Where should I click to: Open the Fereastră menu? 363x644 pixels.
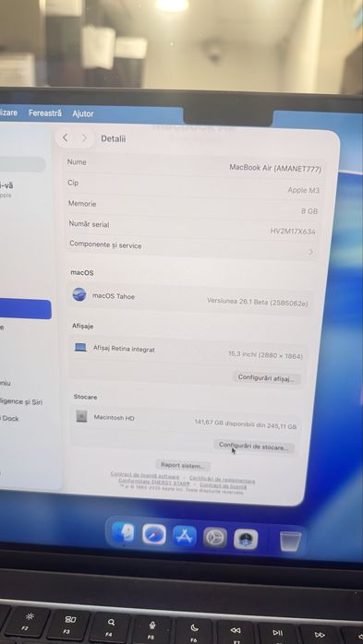(45, 113)
